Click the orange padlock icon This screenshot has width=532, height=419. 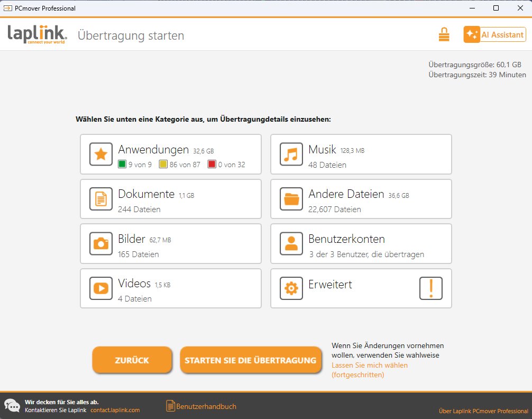444,34
